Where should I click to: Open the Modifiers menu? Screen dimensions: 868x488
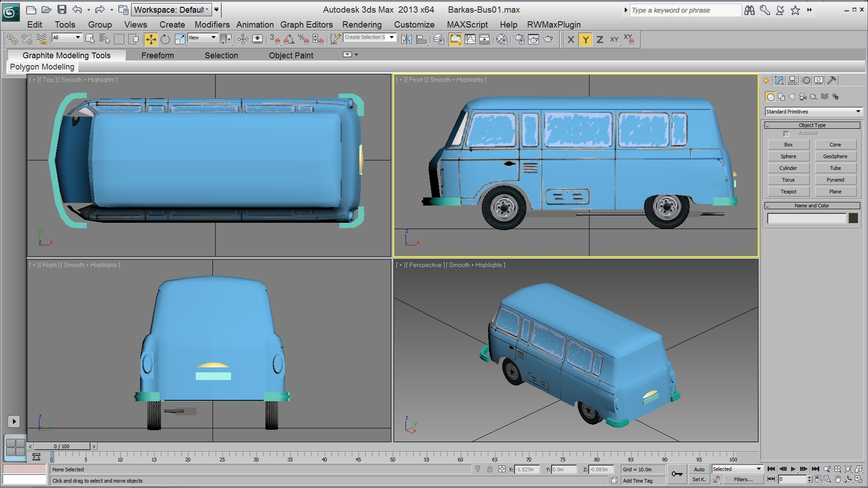[x=212, y=25]
